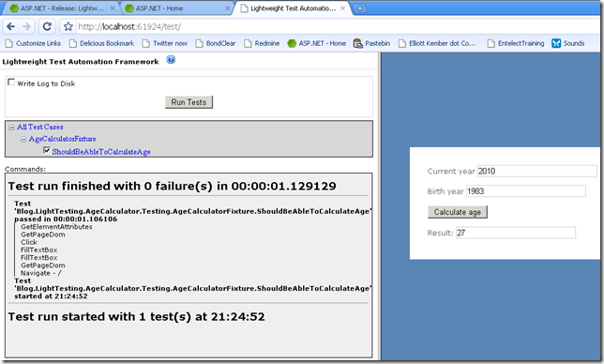Viewport: 604px width, 364px height.
Task: Go forward with the forward arrow
Action: click(x=26, y=26)
